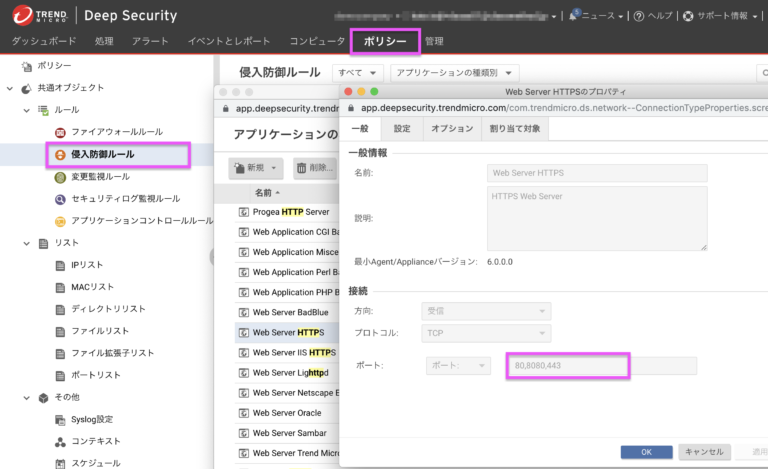Click the ポートリスト icon

point(60,375)
